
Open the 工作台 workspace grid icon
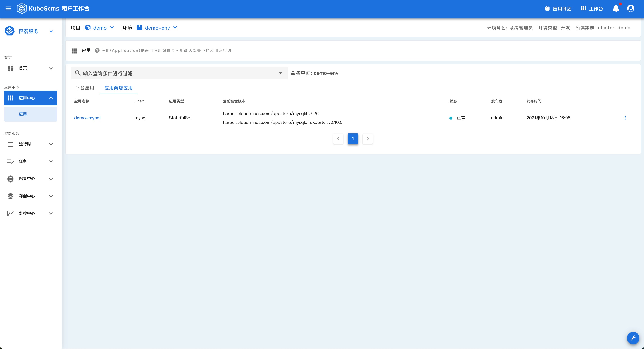(583, 8)
